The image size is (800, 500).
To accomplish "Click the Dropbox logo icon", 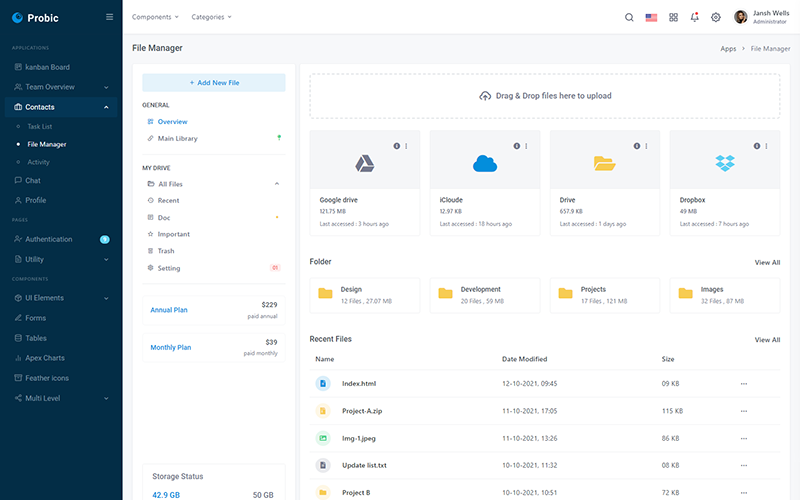I will tap(725, 163).
